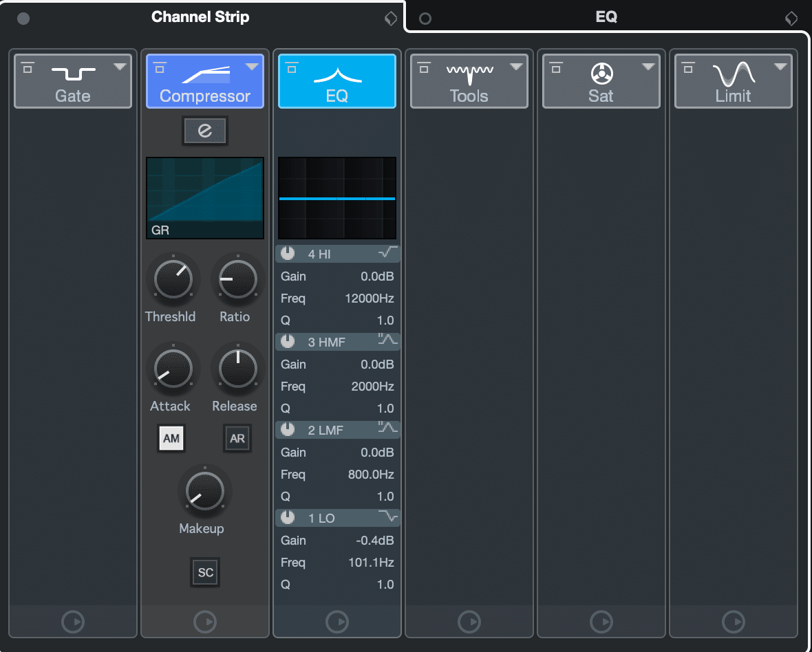Toggle the 2 LMF band power
The image size is (812, 652).
click(287, 429)
